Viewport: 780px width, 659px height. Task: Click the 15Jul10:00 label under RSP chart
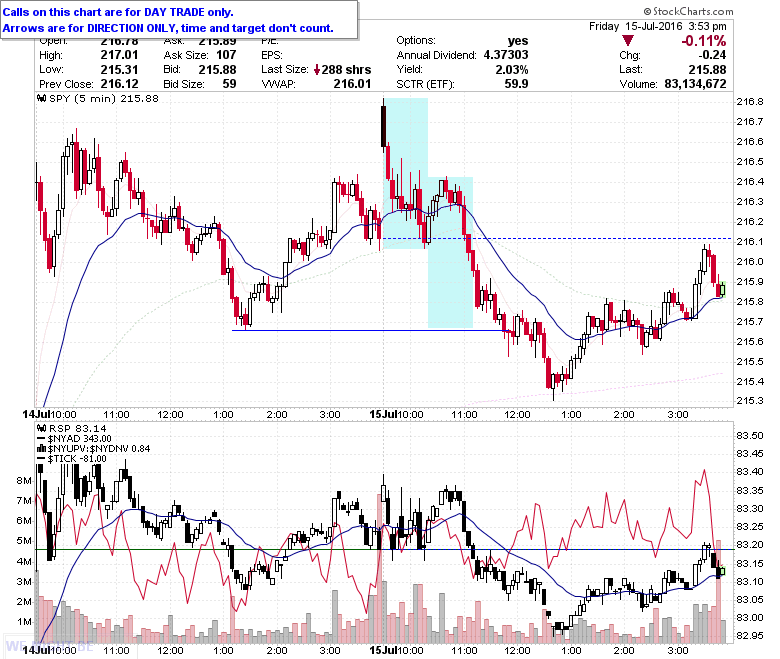pyautogui.click(x=396, y=651)
